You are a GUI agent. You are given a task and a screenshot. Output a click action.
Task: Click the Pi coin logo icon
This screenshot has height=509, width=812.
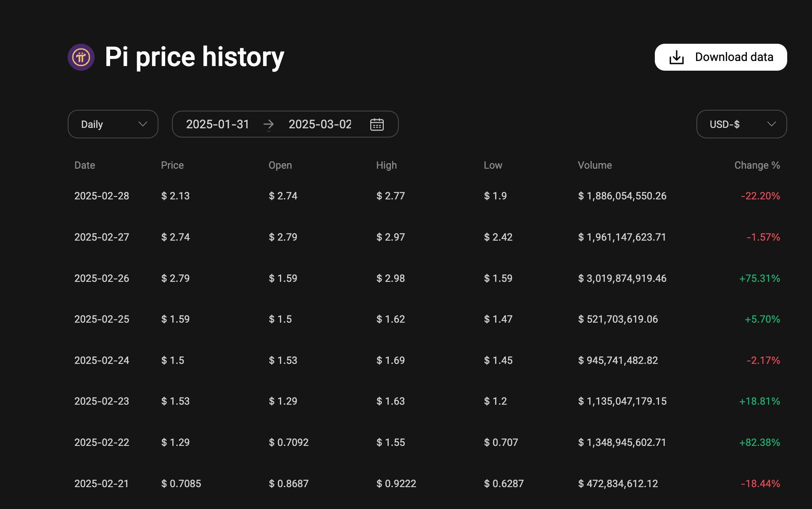point(81,57)
